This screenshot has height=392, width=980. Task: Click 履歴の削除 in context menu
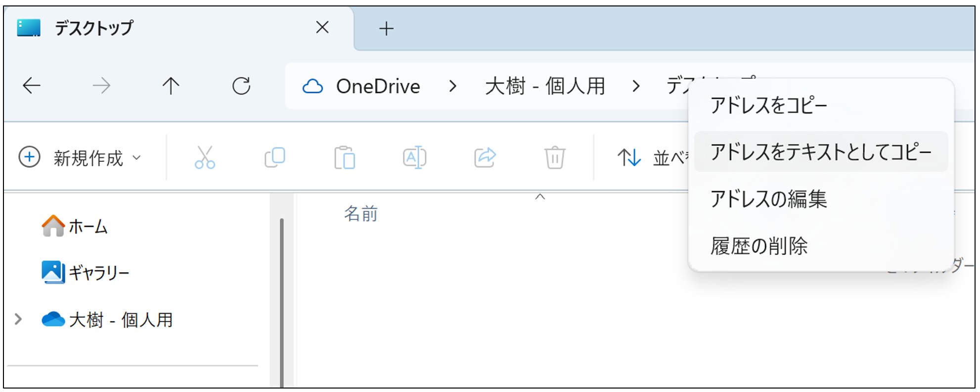(759, 246)
